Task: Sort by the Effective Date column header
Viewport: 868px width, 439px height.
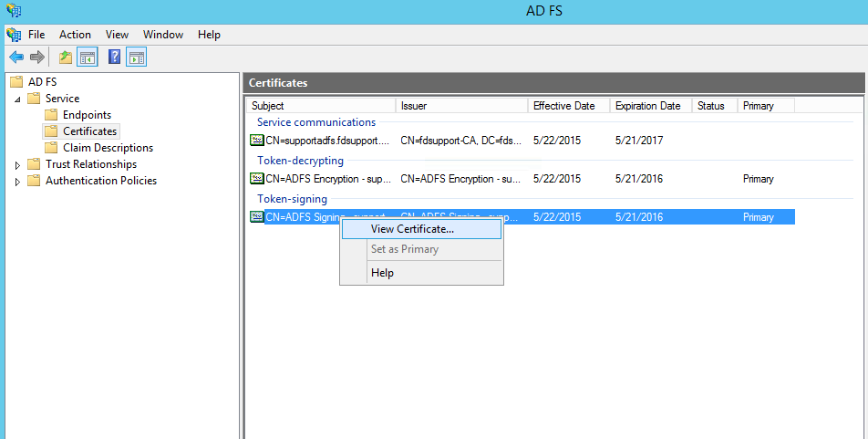Action: [569, 106]
